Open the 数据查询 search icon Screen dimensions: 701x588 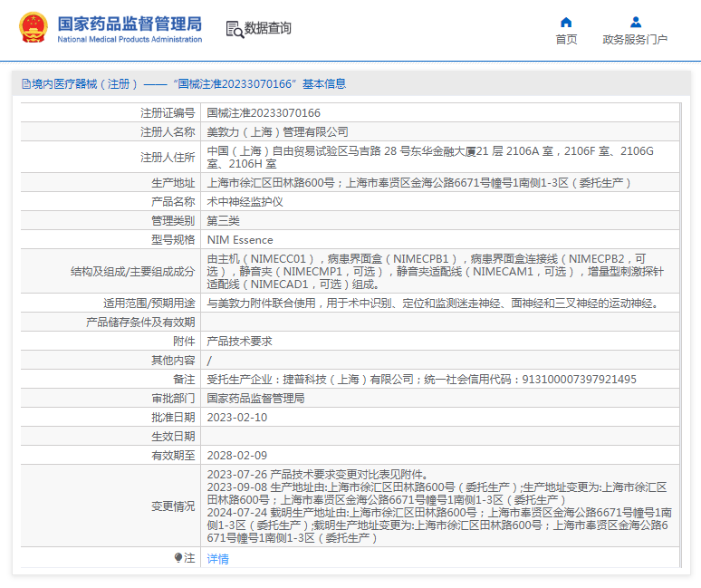click(x=235, y=30)
